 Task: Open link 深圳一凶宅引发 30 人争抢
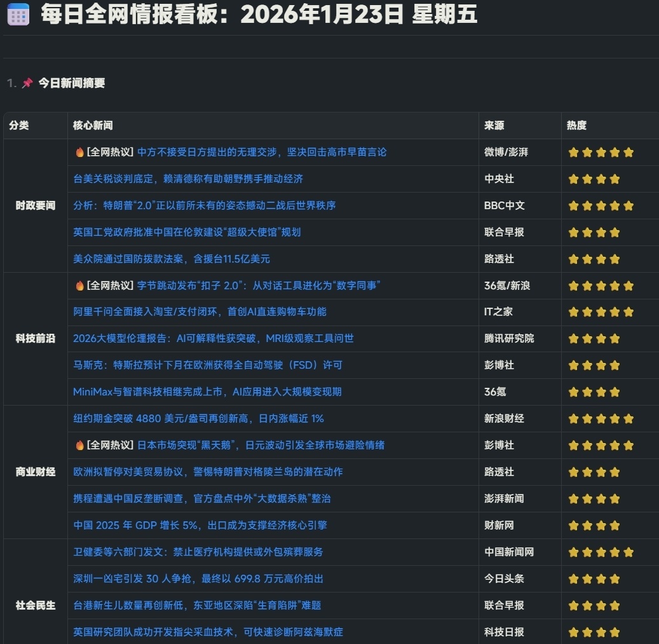pos(198,579)
